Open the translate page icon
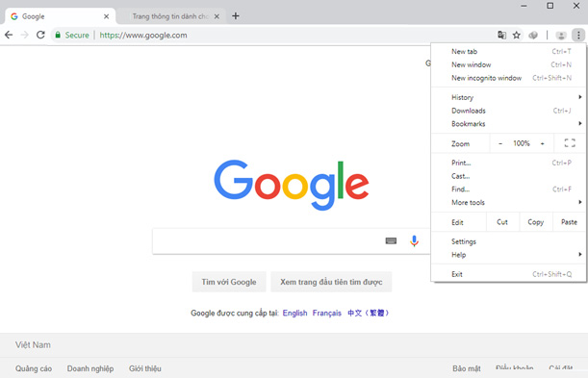This screenshot has width=588, height=378. coord(501,36)
